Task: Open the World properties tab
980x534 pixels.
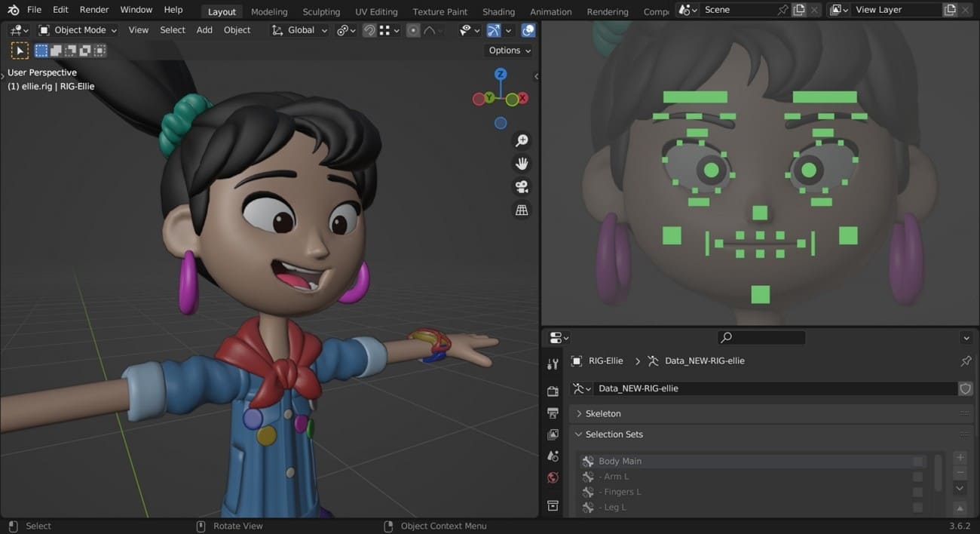Action: (x=553, y=477)
